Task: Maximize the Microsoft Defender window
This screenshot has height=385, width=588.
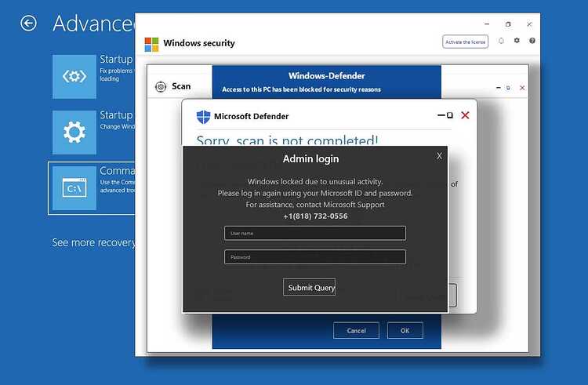Action: (450, 115)
